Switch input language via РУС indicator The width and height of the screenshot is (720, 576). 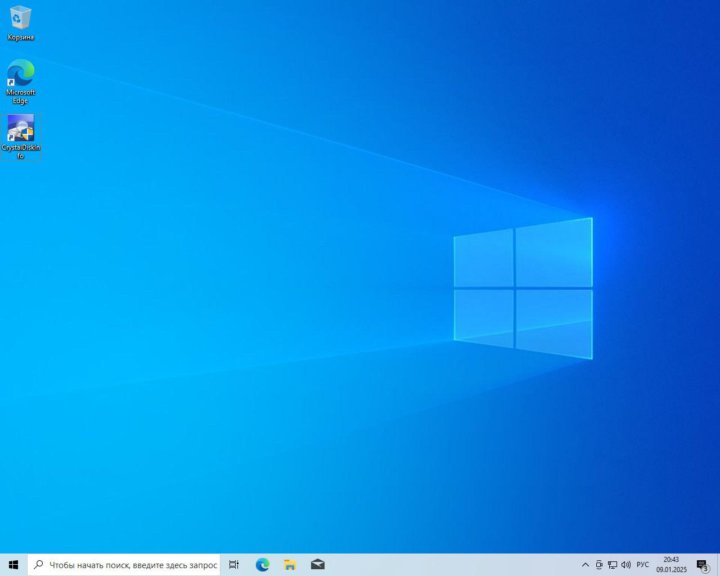[643, 565]
